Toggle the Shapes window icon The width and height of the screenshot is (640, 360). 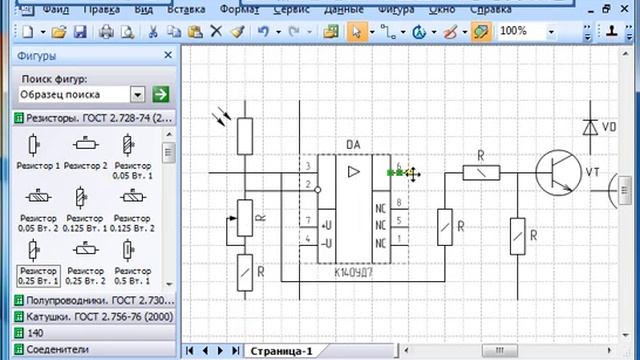tap(331, 31)
